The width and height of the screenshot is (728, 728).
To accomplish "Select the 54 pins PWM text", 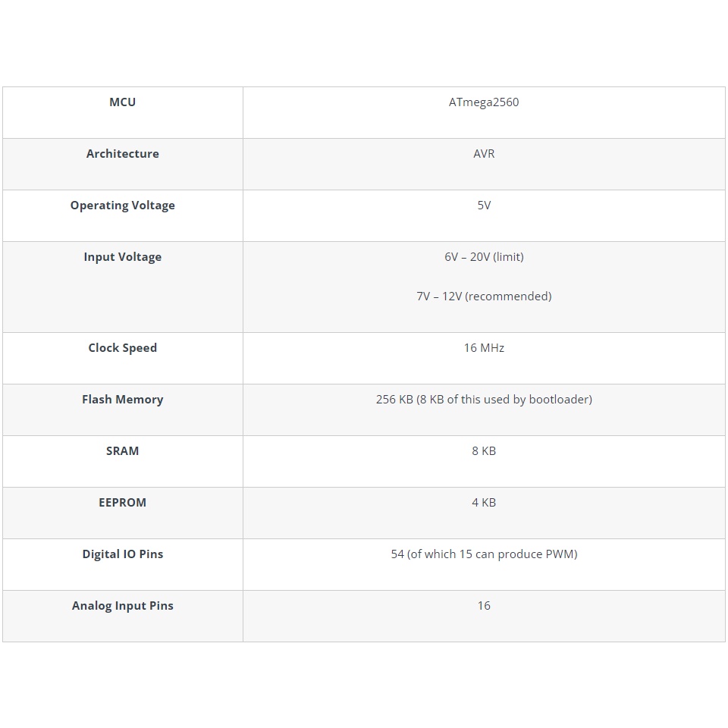I will (x=484, y=554).
